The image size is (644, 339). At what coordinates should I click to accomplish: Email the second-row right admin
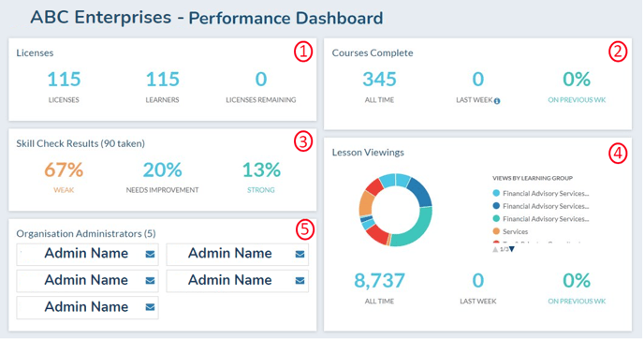coord(300,281)
